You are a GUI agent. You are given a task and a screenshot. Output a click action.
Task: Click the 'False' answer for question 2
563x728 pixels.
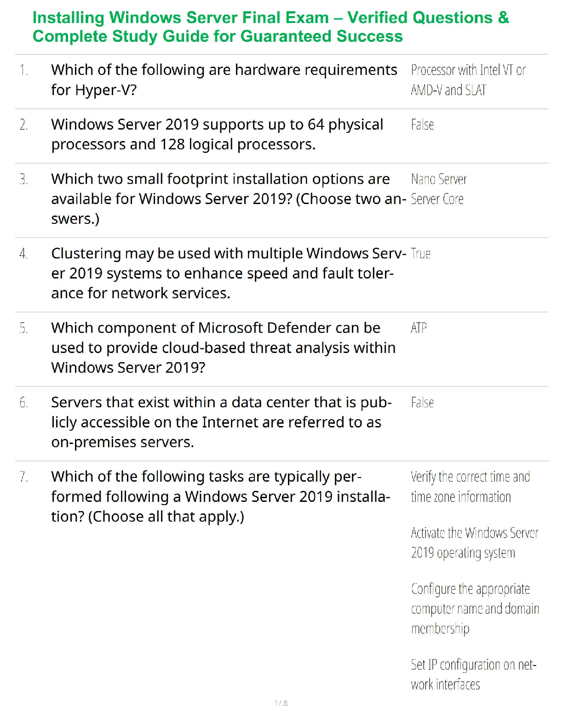point(422,125)
